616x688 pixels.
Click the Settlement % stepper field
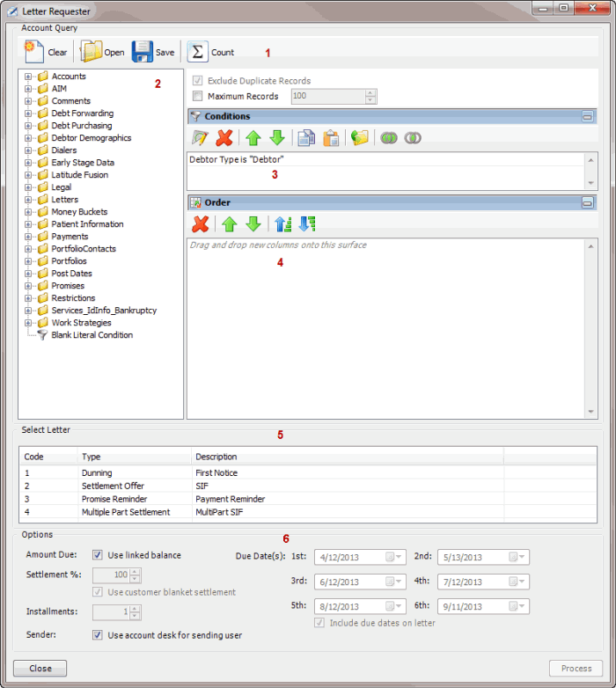click(x=117, y=575)
